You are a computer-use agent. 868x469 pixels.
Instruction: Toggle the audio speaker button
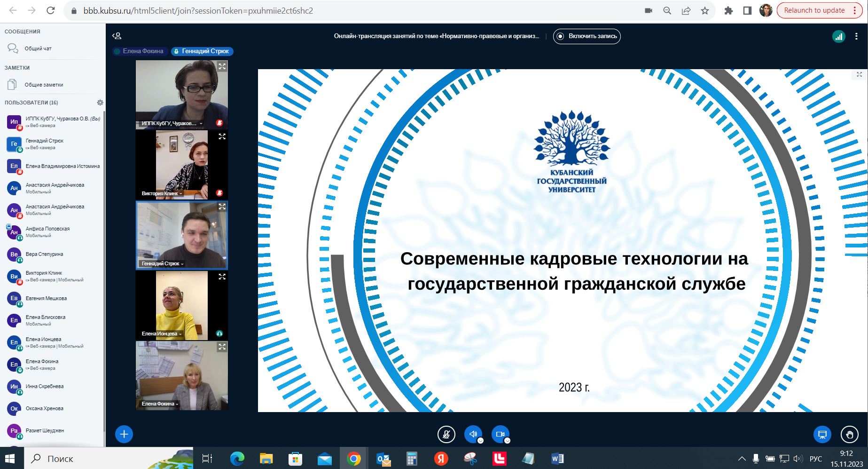(x=473, y=434)
